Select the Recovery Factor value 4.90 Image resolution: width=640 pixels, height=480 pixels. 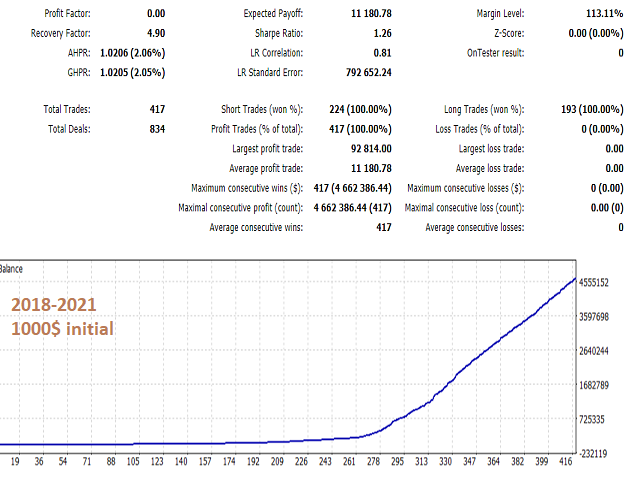point(155,33)
